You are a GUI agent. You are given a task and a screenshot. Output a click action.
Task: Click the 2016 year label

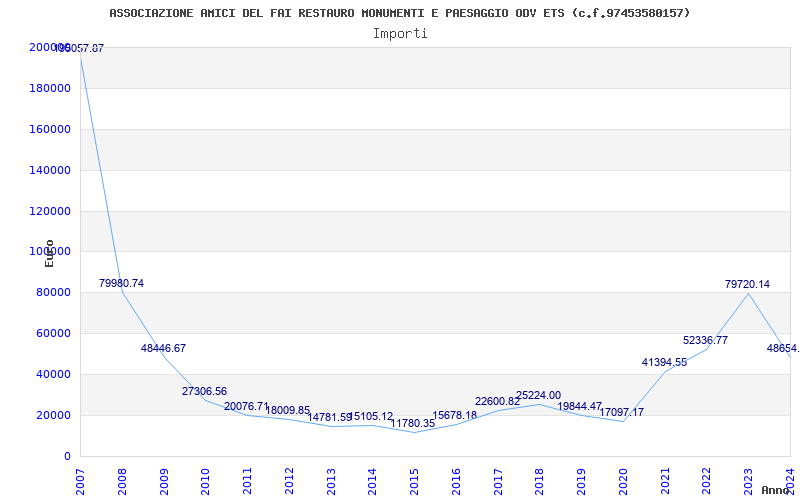[x=456, y=482]
